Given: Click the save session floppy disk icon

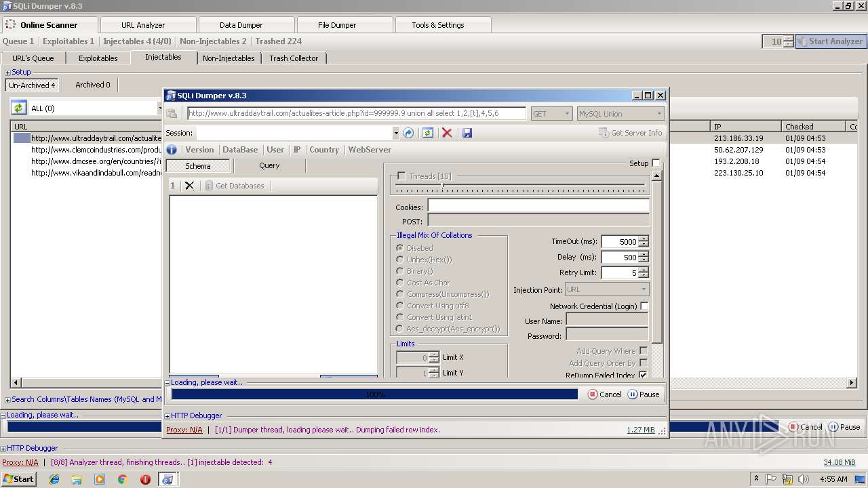Looking at the screenshot, I should [467, 133].
